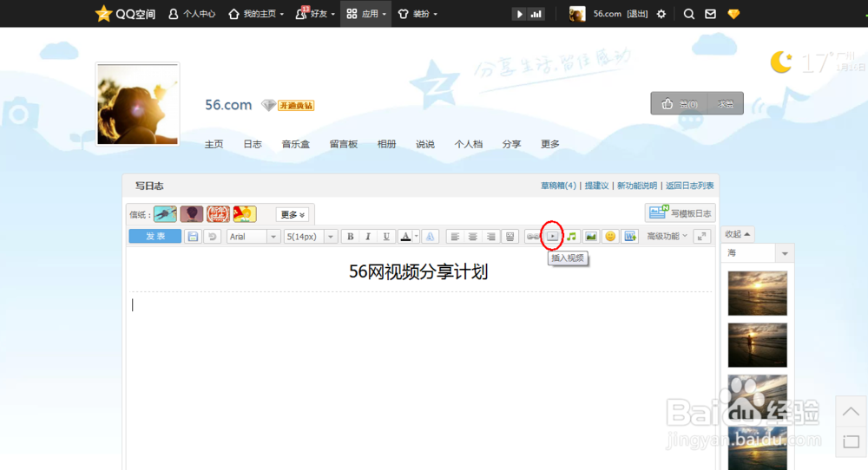
Task: Expand the 高级功能 advanced features menu
Action: pyautogui.click(x=667, y=236)
